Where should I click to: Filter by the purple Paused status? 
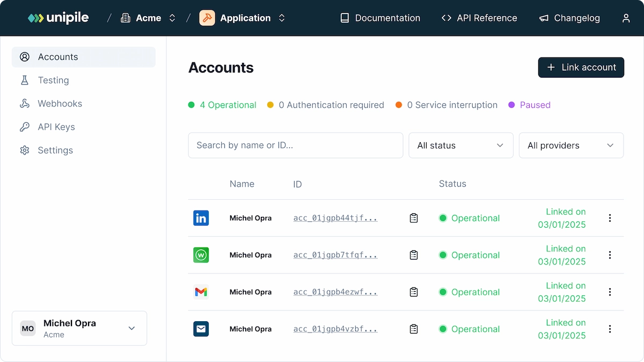coord(535,105)
